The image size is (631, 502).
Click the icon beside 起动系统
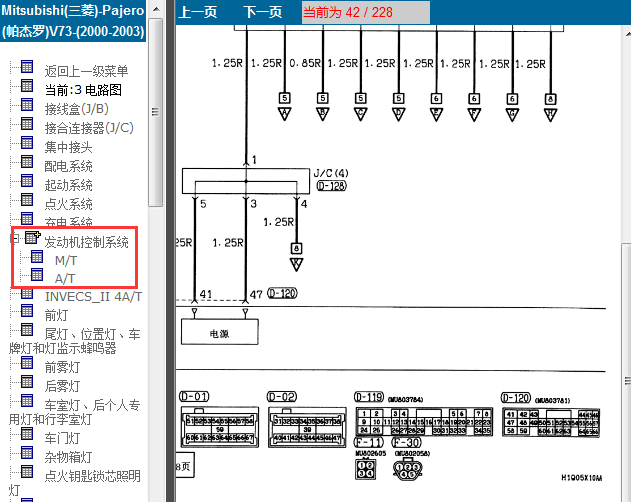[x=27, y=180]
